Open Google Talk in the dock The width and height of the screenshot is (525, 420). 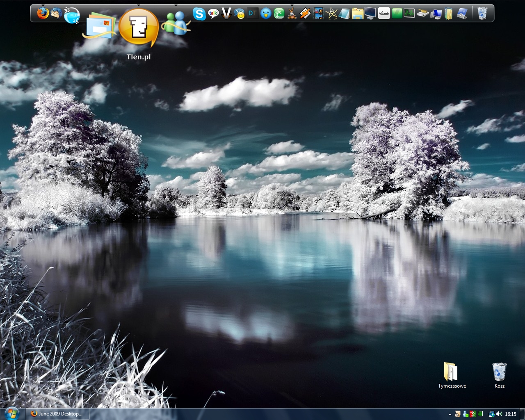(213, 14)
